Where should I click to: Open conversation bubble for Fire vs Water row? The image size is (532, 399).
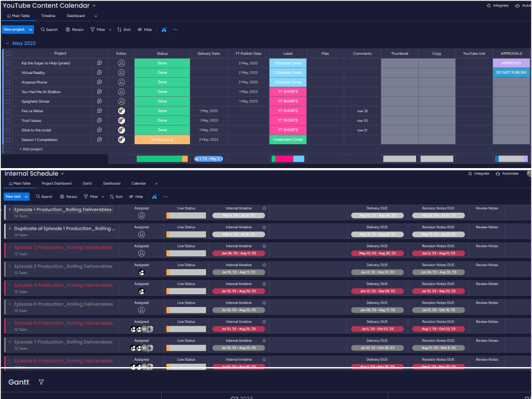99,111
